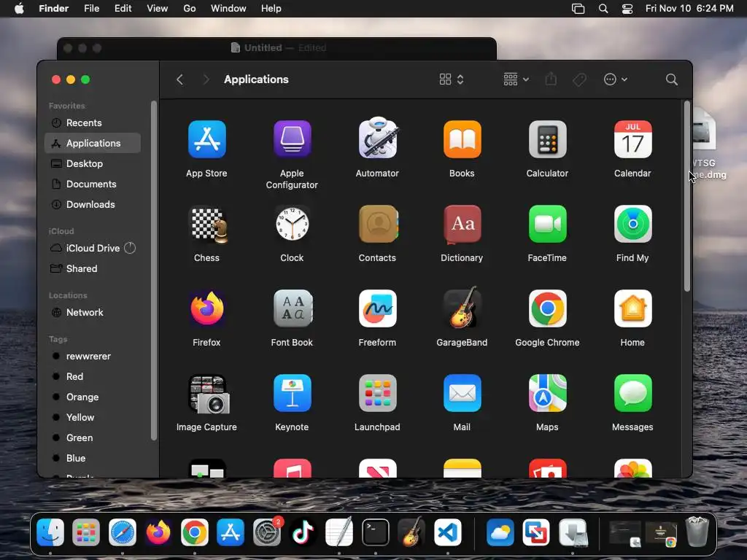This screenshot has width=747, height=560.
Task: Go back with the left chevron
Action: point(179,79)
